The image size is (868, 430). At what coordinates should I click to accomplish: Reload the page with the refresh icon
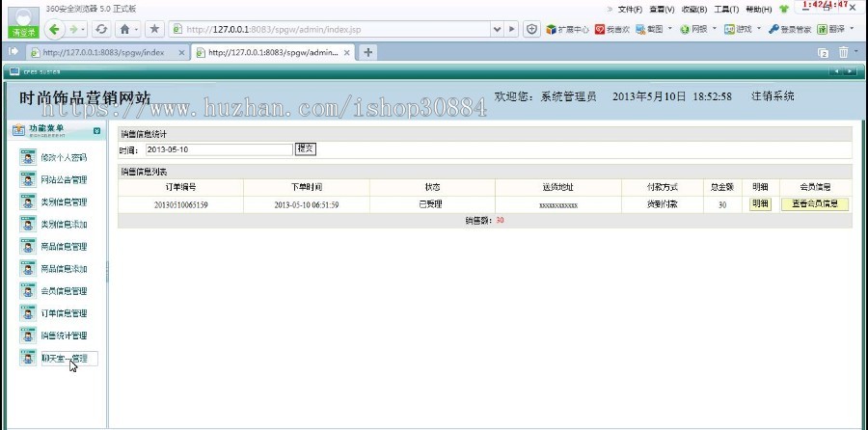pos(100,29)
